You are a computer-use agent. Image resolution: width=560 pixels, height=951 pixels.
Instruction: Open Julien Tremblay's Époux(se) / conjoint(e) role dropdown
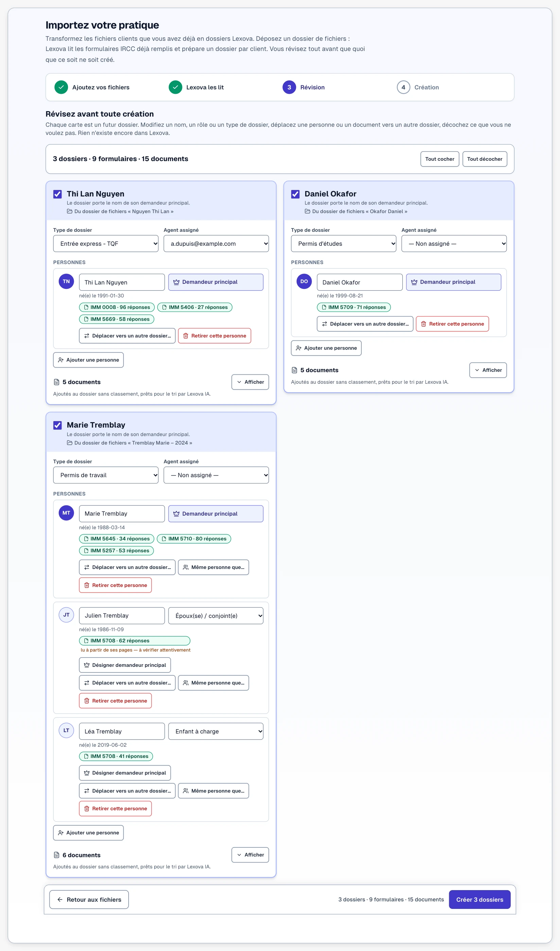pos(216,616)
